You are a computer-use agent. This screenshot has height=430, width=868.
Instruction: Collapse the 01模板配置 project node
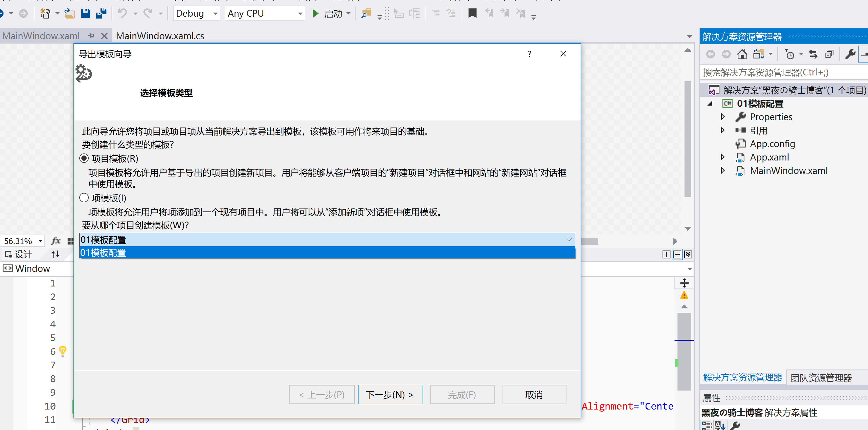pyautogui.click(x=710, y=104)
